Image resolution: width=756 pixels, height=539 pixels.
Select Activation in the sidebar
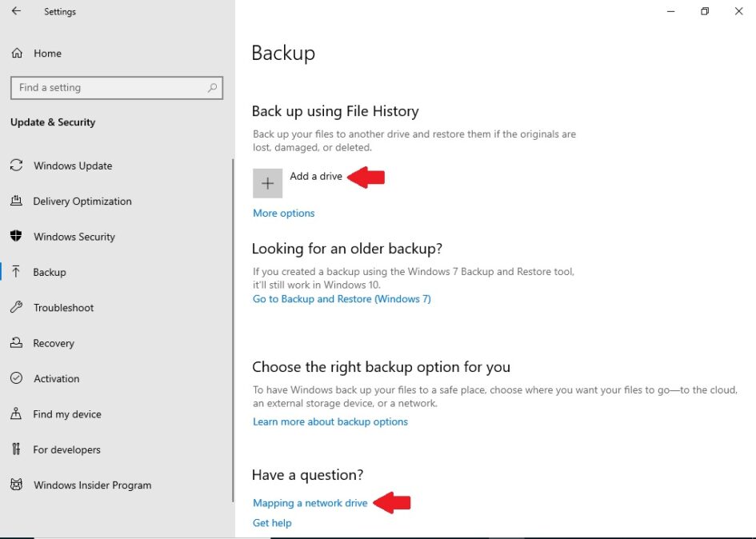[x=55, y=378]
